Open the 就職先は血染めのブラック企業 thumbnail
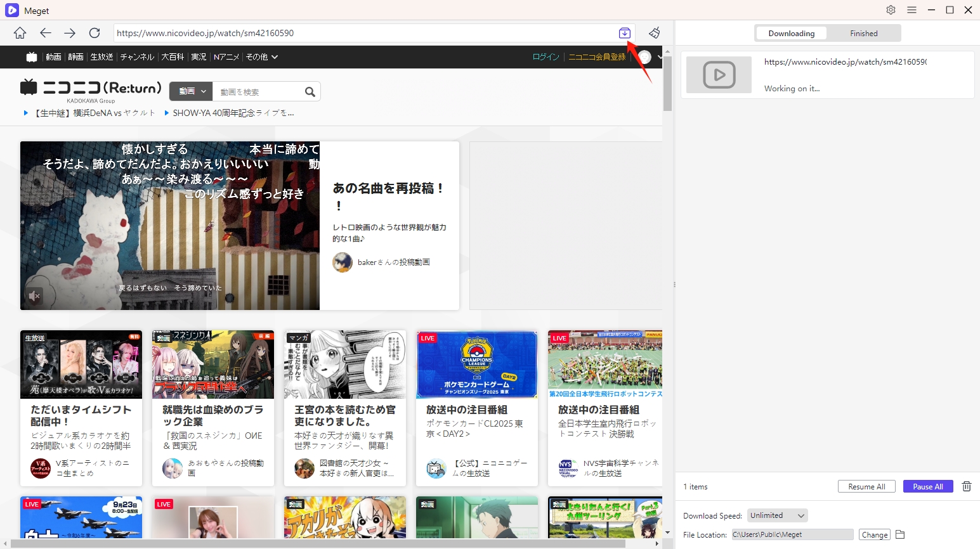The height and width of the screenshot is (549, 980). (x=213, y=365)
